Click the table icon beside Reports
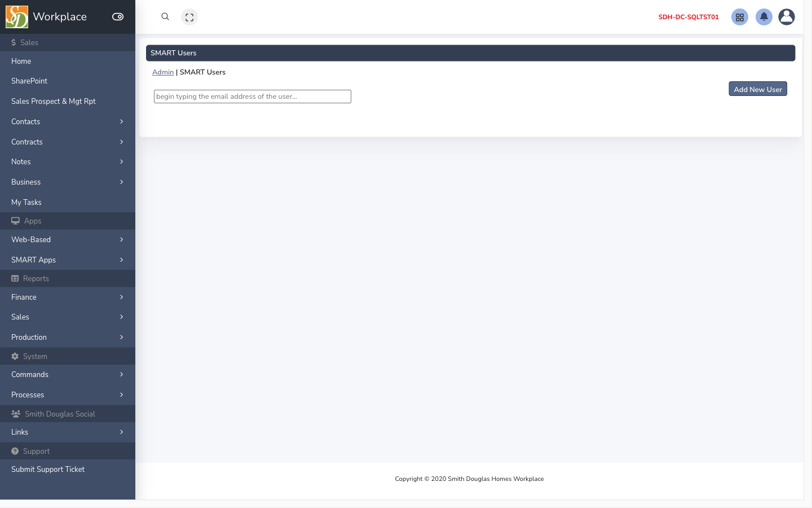812x508 pixels. click(x=15, y=278)
